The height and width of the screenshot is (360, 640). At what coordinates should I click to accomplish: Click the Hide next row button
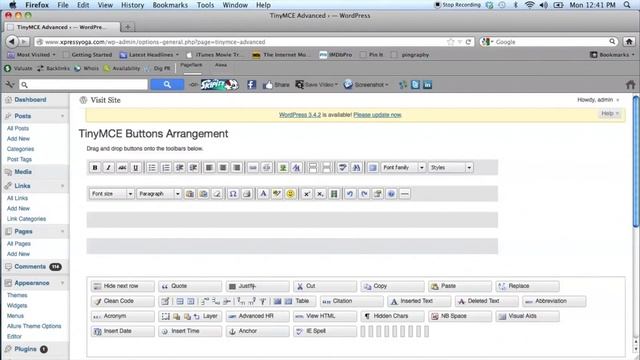pyautogui.click(x=122, y=286)
